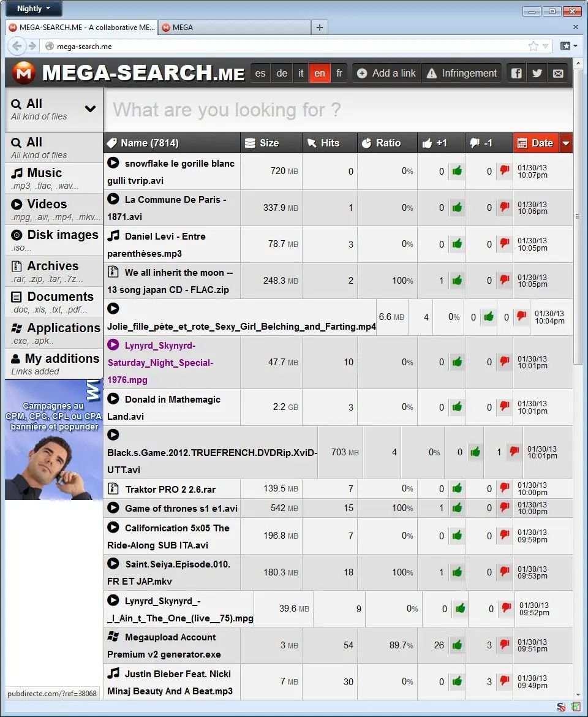This screenshot has width=588, height=717.
Task: Thumbs-up the Traktor PRO 2 2.6.rar row
Action: coord(457,488)
